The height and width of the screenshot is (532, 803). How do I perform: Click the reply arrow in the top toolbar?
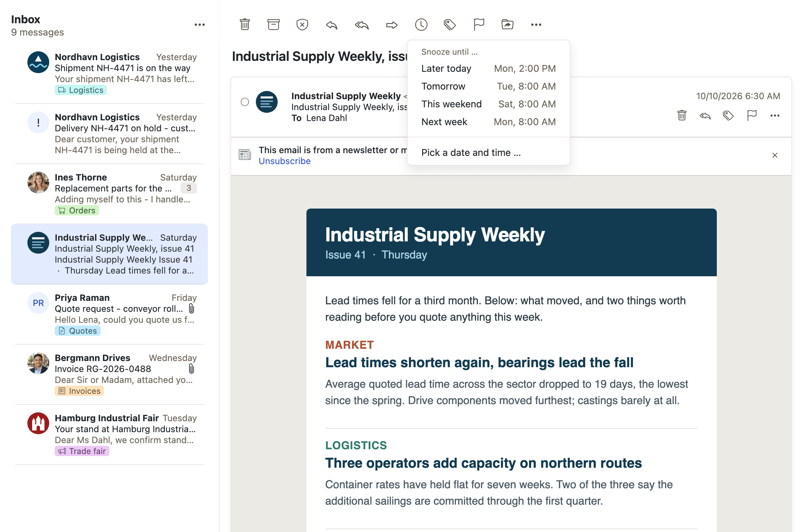click(x=332, y=25)
